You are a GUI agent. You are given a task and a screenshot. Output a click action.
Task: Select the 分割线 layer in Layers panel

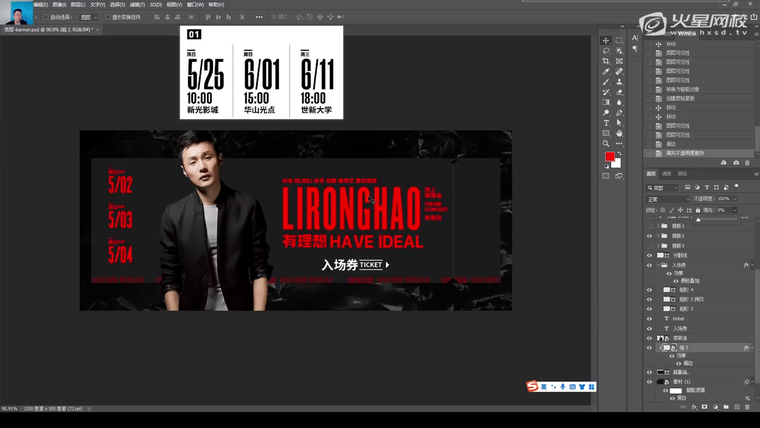tap(682, 255)
